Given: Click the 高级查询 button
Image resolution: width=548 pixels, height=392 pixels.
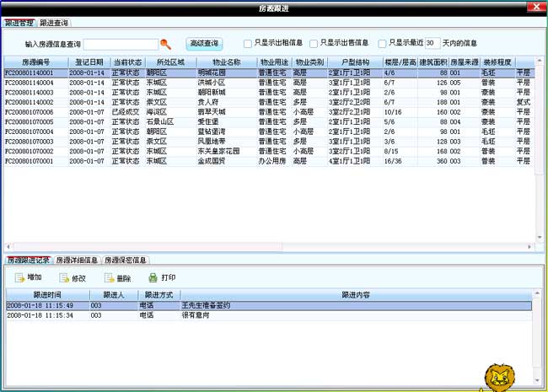Looking at the screenshot, I should point(204,42).
